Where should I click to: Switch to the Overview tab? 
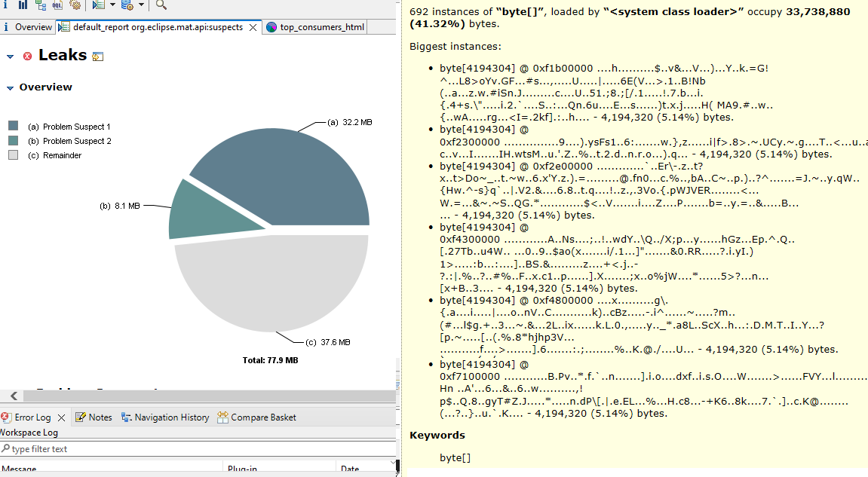point(28,27)
